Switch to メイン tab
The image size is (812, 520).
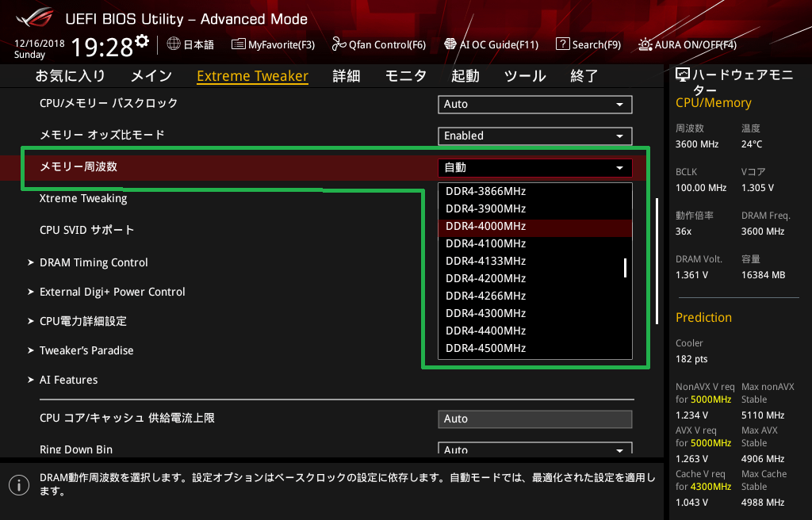point(151,76)
